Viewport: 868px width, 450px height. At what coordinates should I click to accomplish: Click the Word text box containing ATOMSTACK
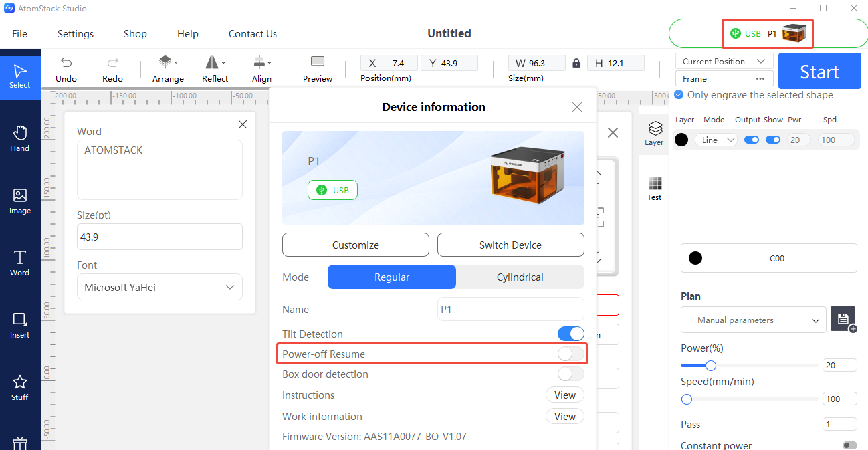pyautogui.click(x=160, y=169)
